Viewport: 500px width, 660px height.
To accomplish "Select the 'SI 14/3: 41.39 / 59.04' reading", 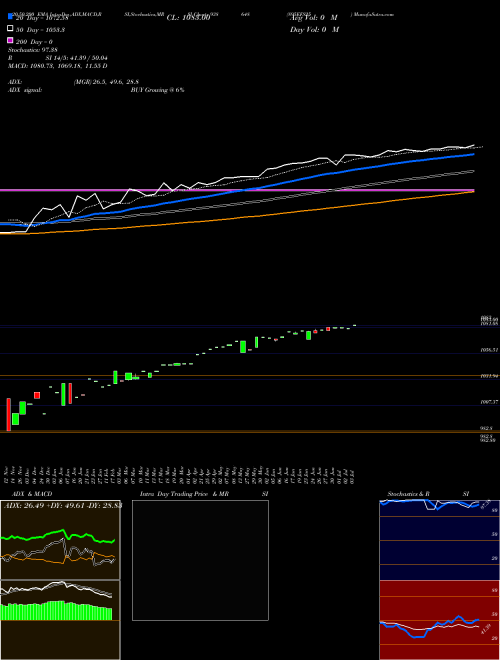I will 77,58.
